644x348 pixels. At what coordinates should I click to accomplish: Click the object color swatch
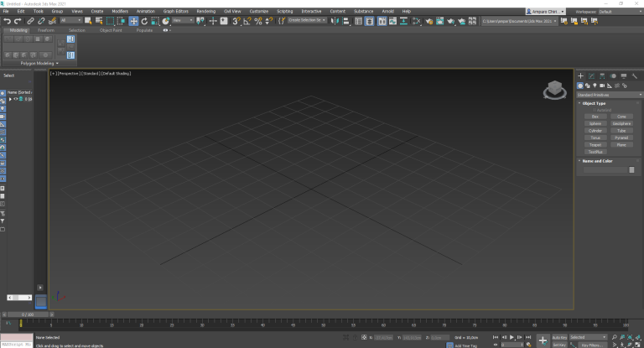631,169
